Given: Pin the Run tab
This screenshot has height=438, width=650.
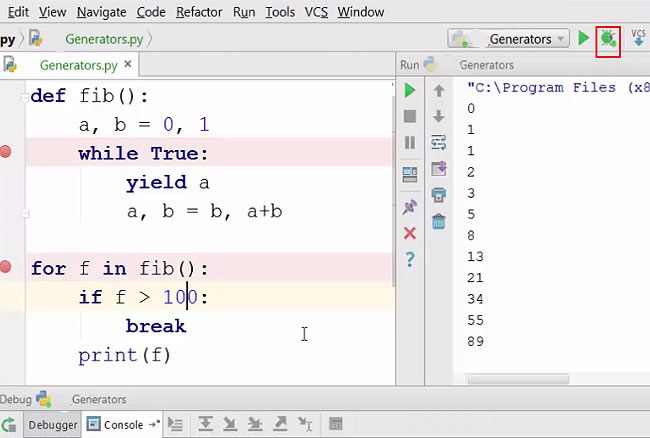Looking at the screenshot, I should tap(410, 207).
